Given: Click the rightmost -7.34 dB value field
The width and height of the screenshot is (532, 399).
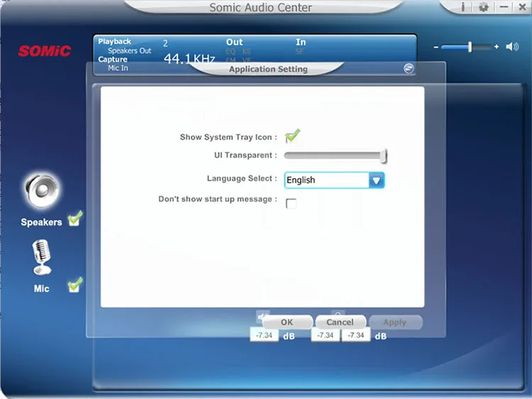Looking at the screenshot, I should (x=355, y=335).
